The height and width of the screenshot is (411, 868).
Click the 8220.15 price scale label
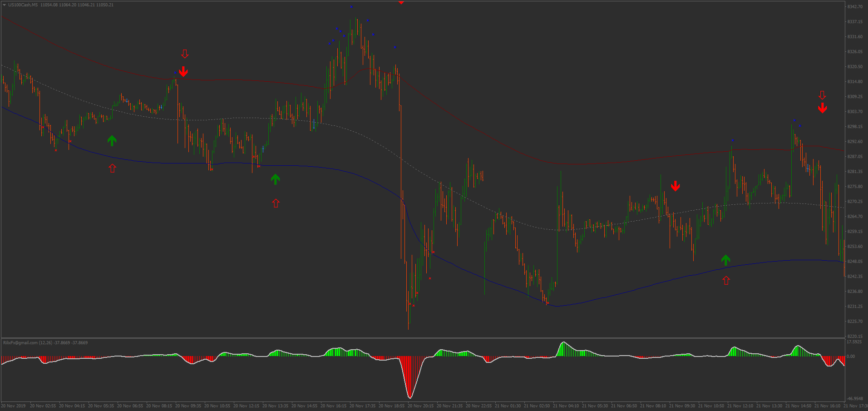point(854,337)
